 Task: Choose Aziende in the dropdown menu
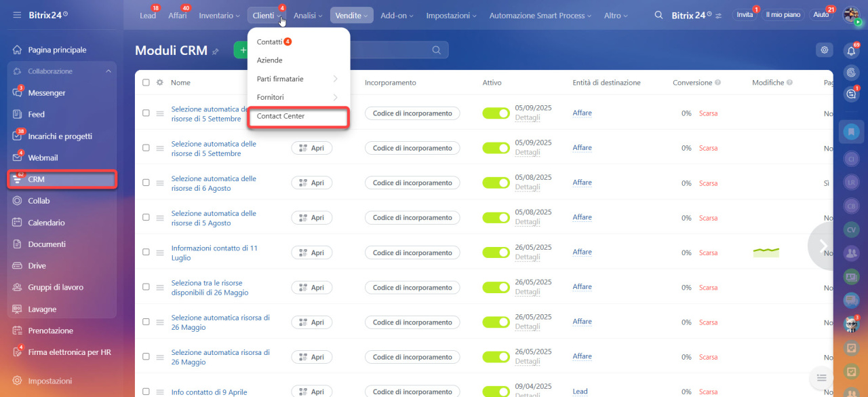coord(270,60)
